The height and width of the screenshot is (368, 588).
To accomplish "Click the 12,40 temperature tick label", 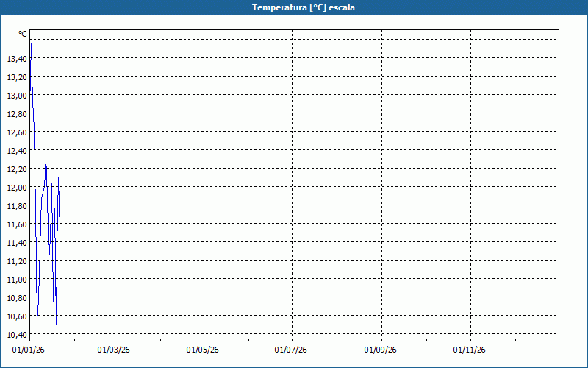I will [17, 151].
